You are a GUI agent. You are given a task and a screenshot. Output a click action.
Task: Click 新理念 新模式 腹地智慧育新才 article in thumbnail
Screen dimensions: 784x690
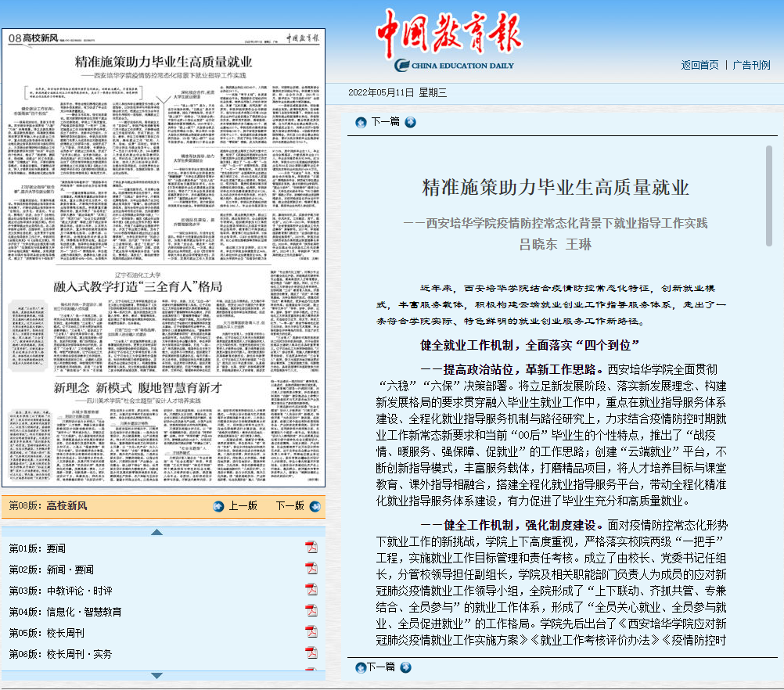[x=138, y=387]
